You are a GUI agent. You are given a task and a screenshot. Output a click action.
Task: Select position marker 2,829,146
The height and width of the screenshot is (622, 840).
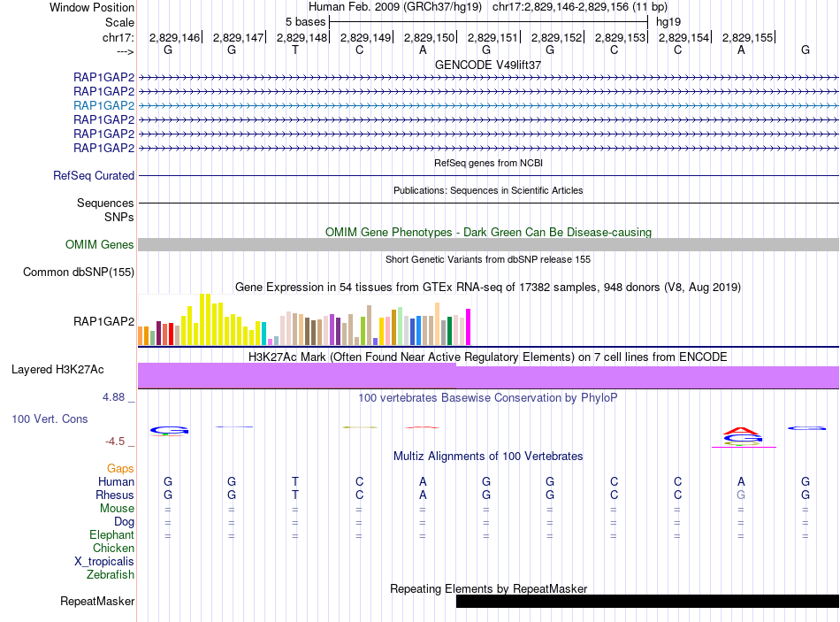pyautogui.click(x=175, y=37)
